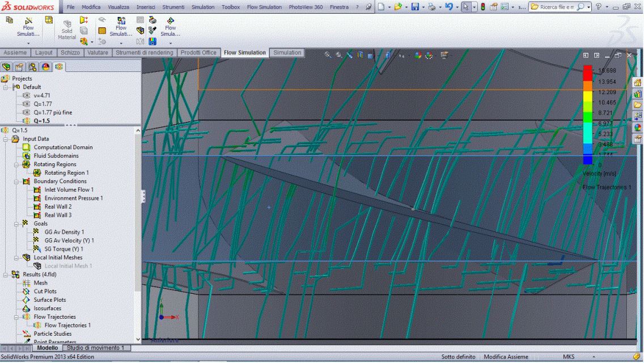
Task: Click the select cursor tool
Action: tap(466, 7)
